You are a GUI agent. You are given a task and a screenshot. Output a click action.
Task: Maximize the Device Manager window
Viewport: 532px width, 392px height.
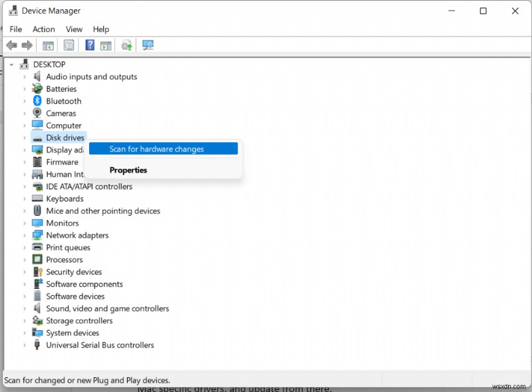pyautogui.click(x=483, y=11)
